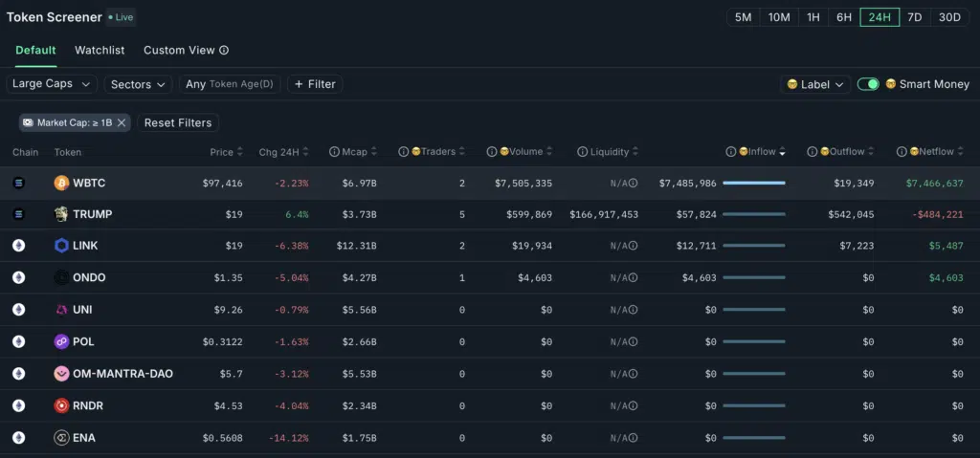Click info icon beside Outflow column header

tap(812, 152)
